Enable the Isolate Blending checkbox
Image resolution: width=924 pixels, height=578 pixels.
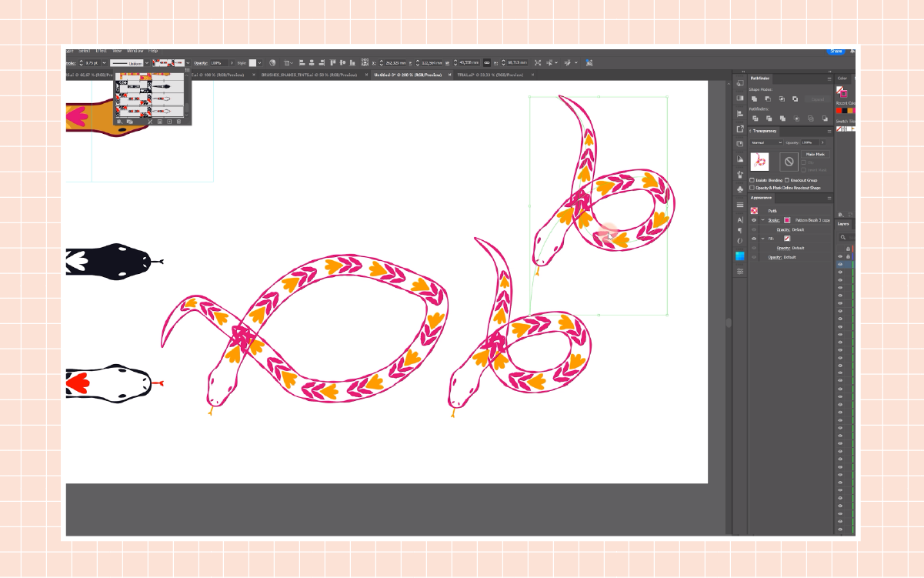pos(753,180)
